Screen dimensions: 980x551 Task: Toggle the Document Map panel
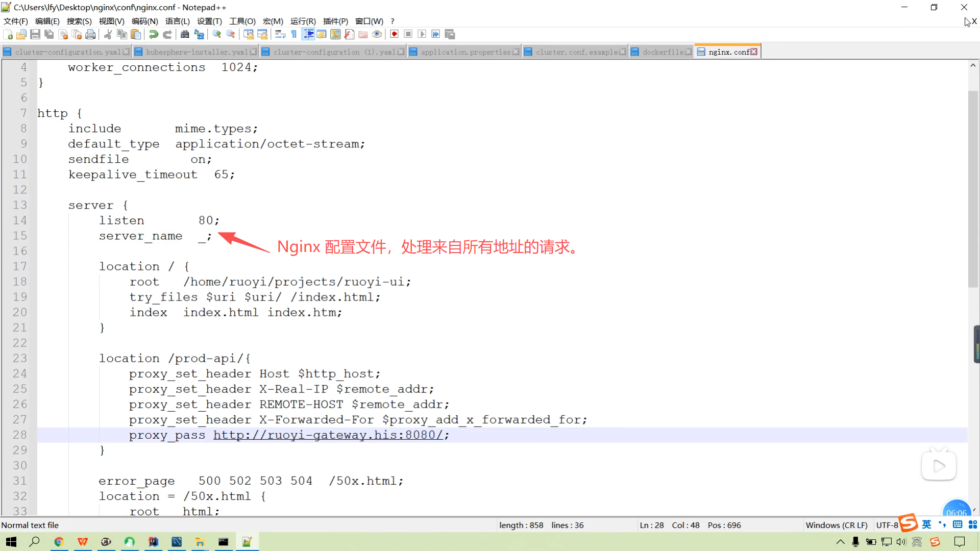coord(335,34)
